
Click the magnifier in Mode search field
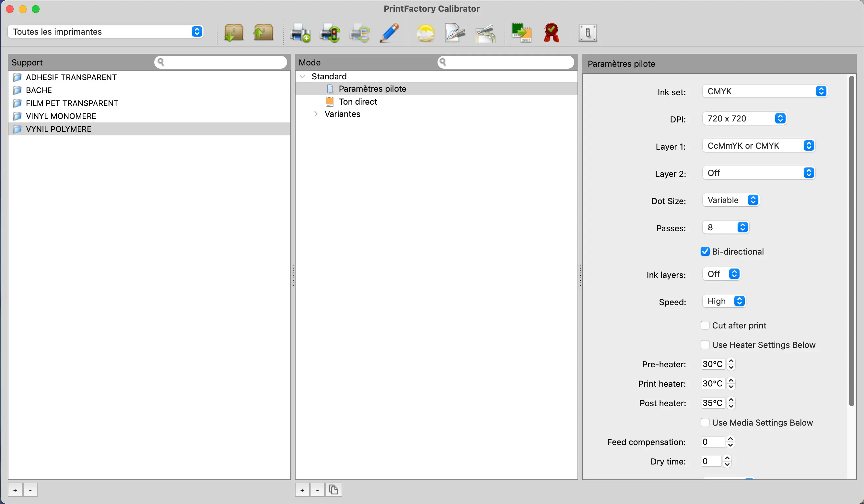point(443,62)
